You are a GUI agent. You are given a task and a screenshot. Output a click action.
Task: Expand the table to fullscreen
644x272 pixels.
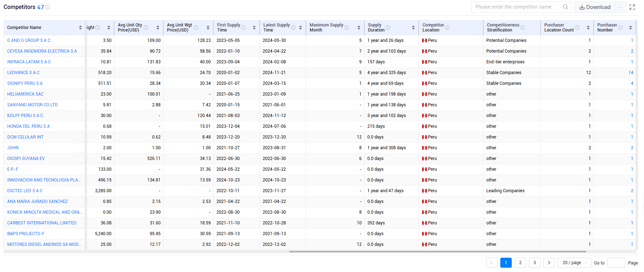(x=632, y=7)
